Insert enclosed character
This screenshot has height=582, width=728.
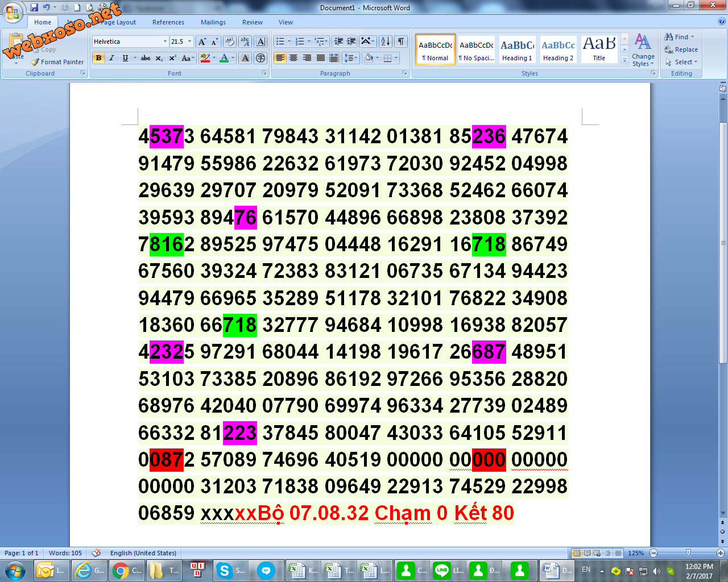[260, 58]
